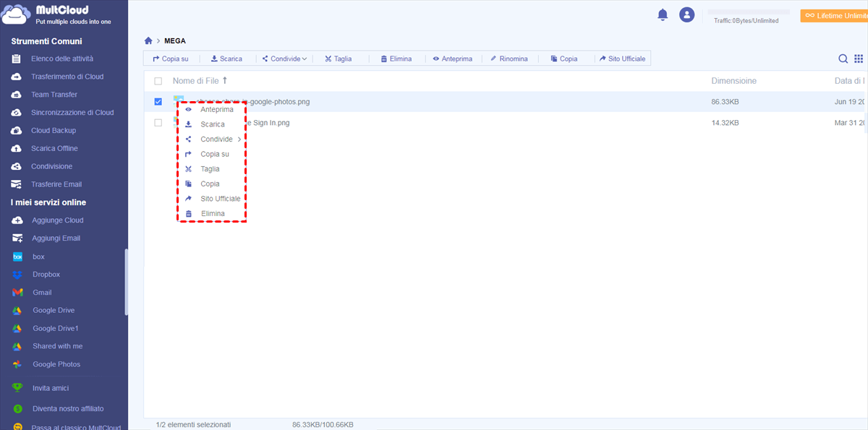
Task: Open the search magnifier icon
Action: (843, 59)
